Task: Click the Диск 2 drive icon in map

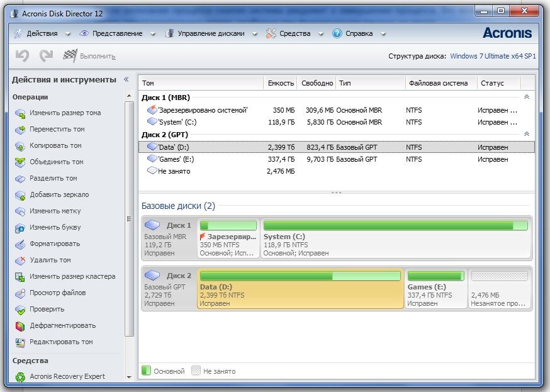Action: pos(152,275)
